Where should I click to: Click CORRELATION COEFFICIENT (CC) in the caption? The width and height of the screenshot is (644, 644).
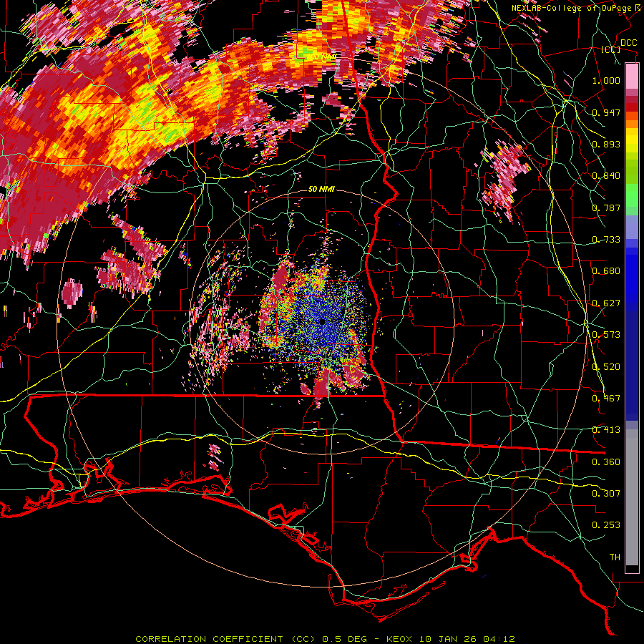point(225,639)
